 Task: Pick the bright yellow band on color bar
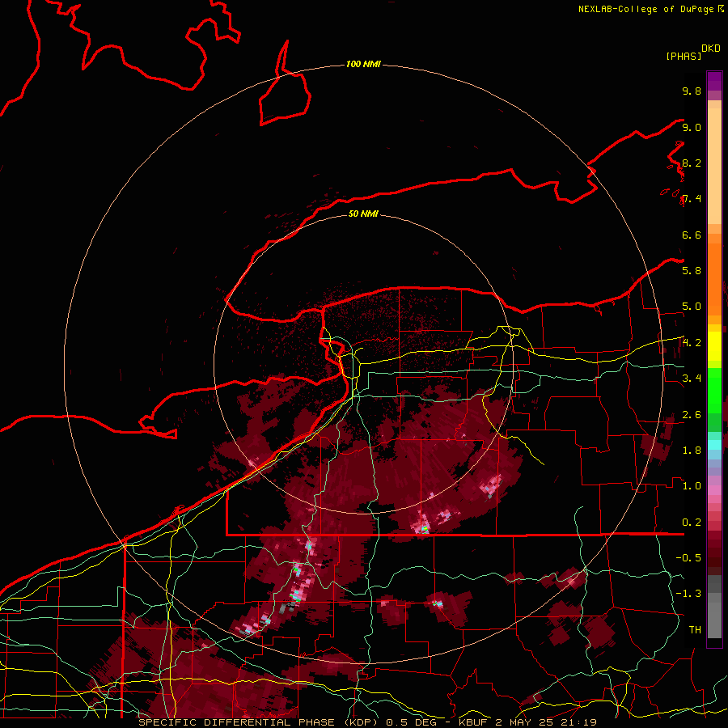tap(714, 346)
